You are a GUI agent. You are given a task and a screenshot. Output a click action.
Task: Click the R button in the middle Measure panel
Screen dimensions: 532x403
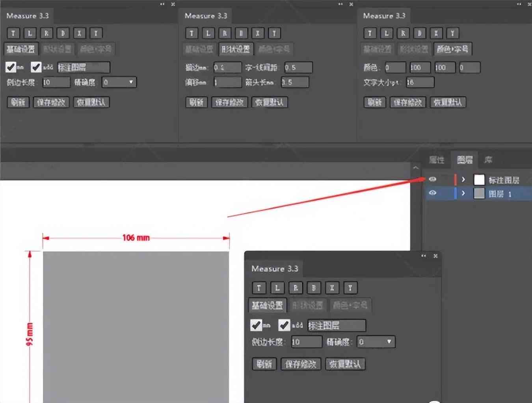click(225, 33)
